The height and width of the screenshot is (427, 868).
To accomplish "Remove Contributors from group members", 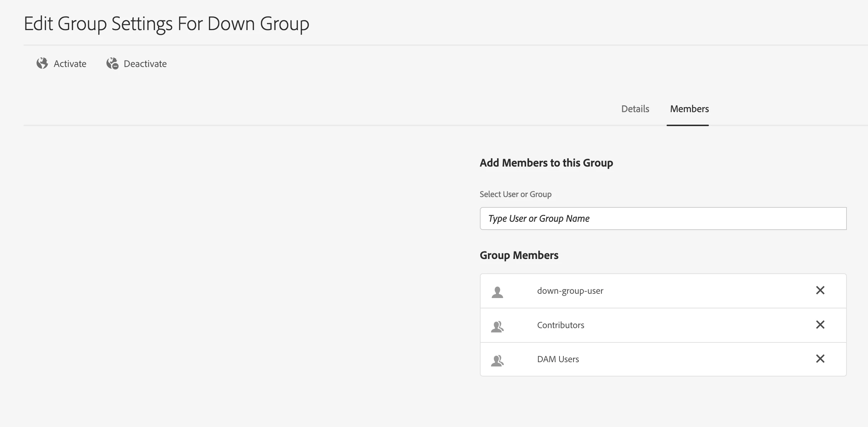I will pos(820,325).
